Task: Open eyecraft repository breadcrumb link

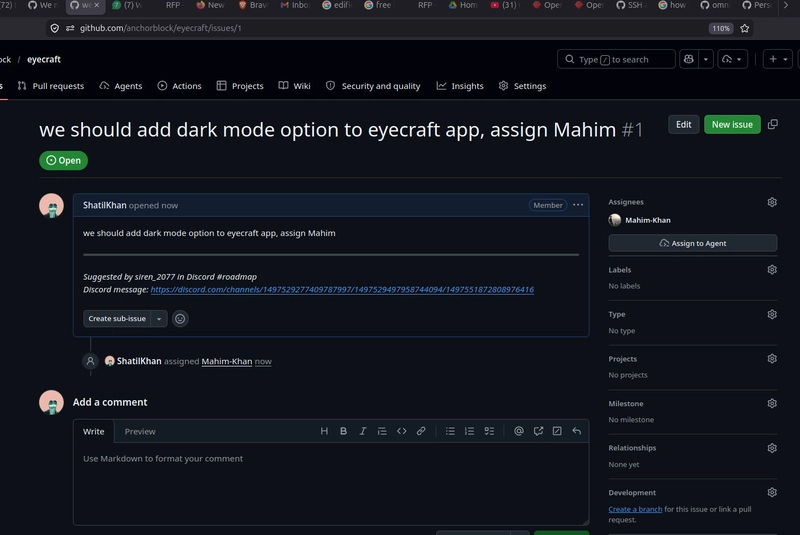Action: (x=44, y=59)
